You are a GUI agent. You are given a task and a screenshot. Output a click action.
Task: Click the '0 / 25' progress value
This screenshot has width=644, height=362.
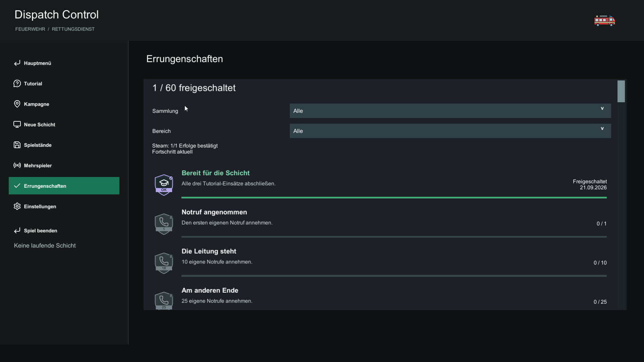pyautogui.click(x=600, y=302)
